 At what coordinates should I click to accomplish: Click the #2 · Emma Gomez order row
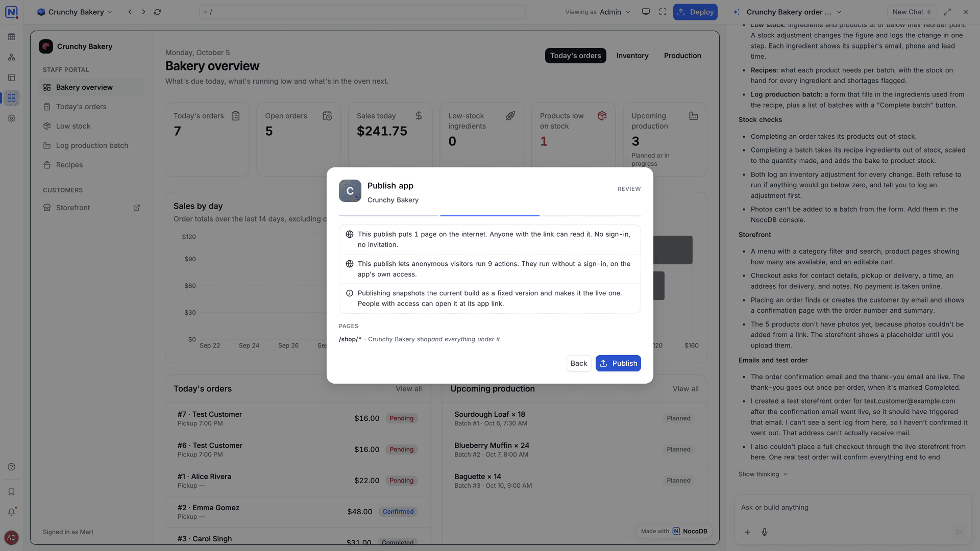(298, 512)
